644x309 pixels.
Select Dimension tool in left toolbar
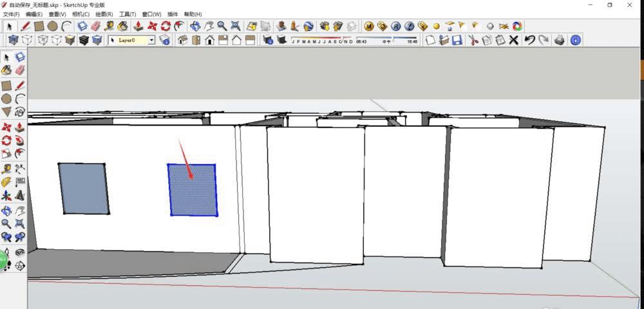[x=20, y=169]
